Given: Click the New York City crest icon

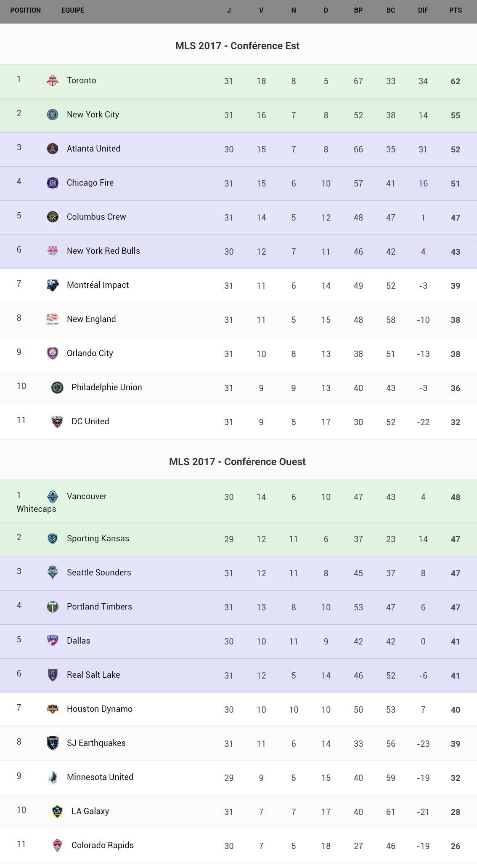Looking at the screenshot, I should coord(53,114).
